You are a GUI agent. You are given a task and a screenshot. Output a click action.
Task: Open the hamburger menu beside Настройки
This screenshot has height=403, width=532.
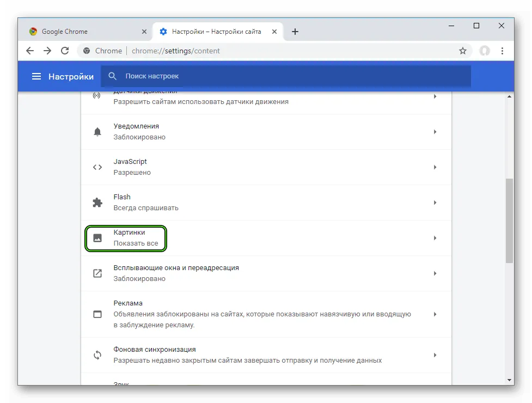[36, 76]
